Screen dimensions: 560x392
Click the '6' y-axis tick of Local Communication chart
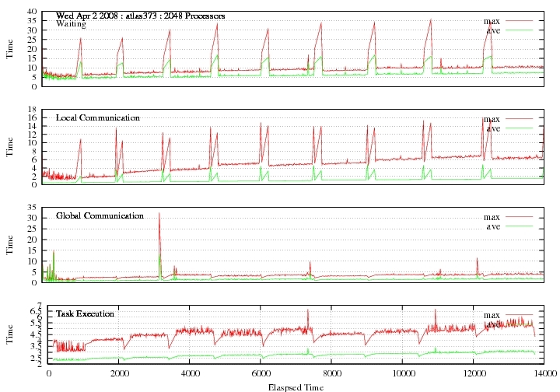click(x=34, y=159)
